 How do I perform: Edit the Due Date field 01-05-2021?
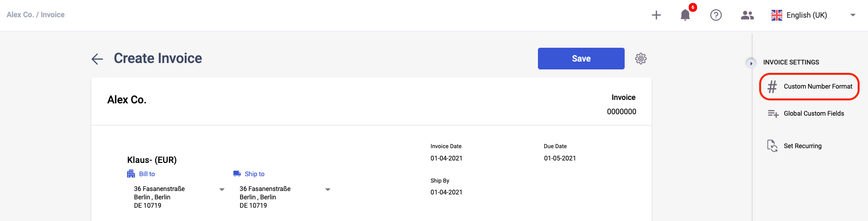tap(560, 158)
